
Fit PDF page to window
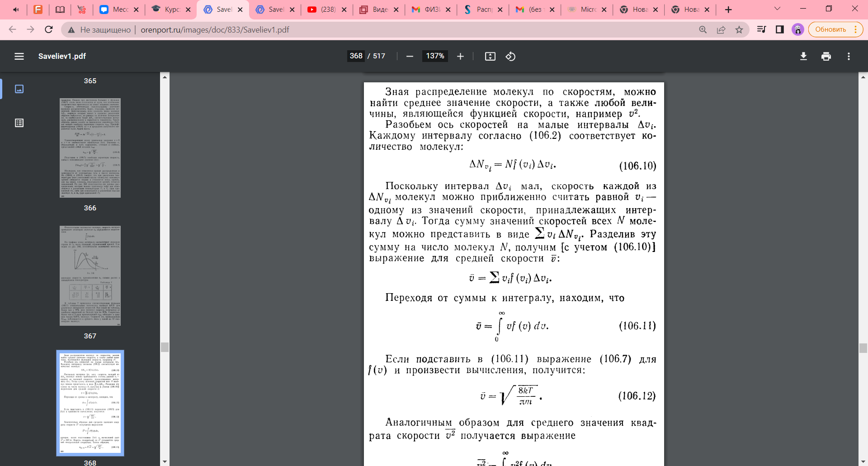[490, 56]
